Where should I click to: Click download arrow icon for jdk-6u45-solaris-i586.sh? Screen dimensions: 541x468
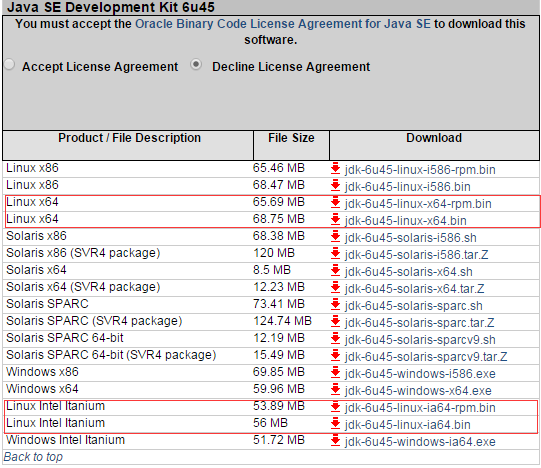click(x=335, y=236)
